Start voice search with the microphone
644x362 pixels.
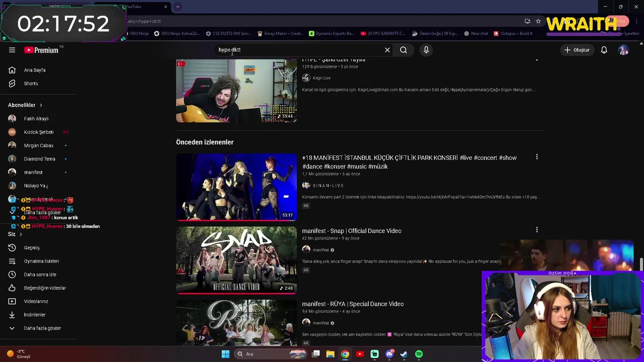click(426, 50)
